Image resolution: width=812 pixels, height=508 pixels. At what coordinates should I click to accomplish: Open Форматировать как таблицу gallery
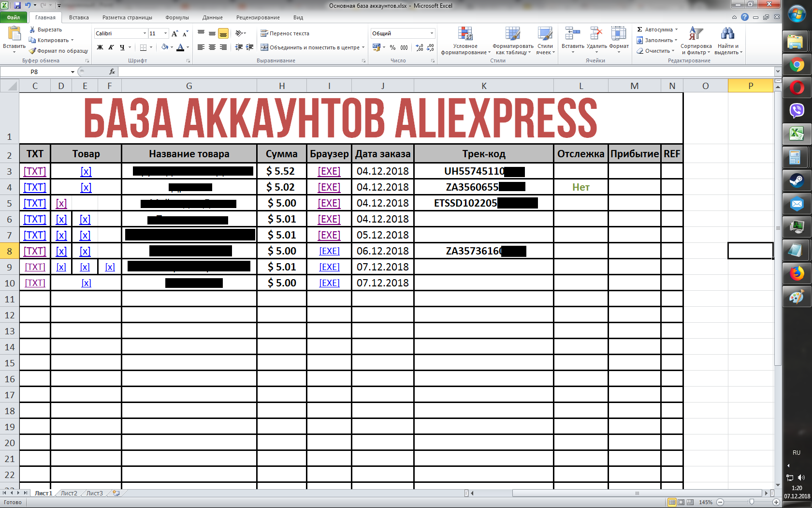pos(513,41)
